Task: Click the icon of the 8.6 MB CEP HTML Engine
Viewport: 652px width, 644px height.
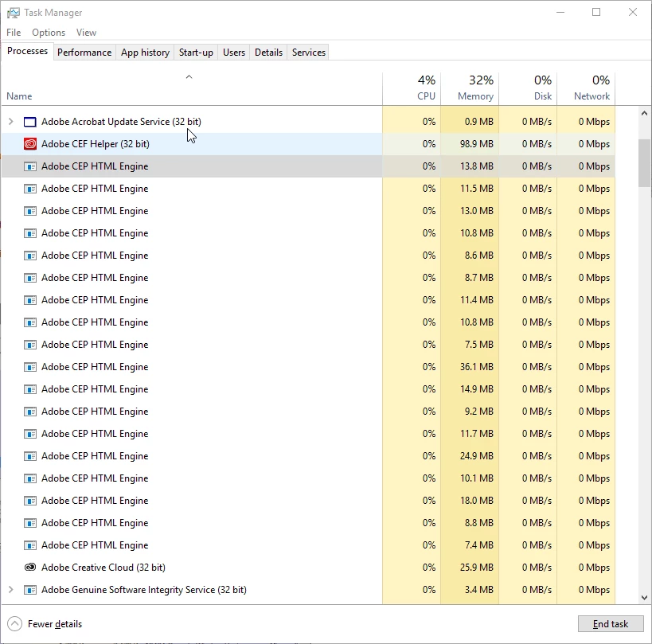Action: coord(30,256)
